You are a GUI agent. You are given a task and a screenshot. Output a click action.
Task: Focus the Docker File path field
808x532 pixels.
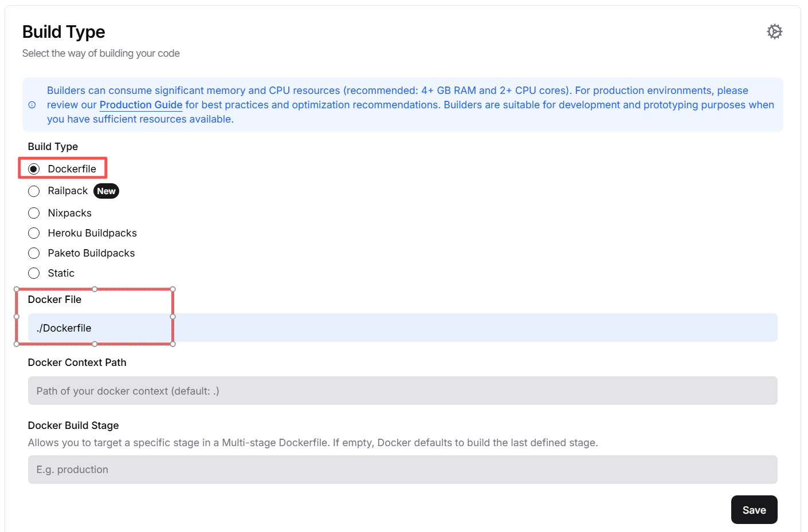(x=401, y=328)
